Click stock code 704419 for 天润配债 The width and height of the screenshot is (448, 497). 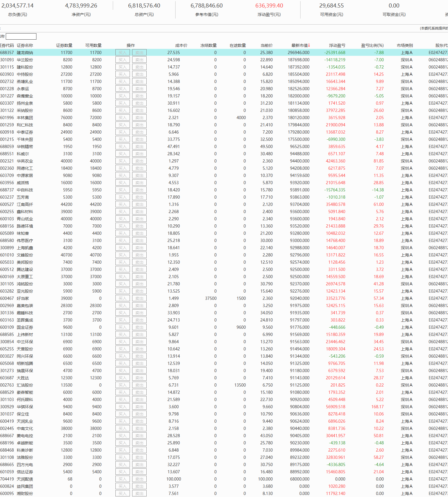tap(7, 479)
